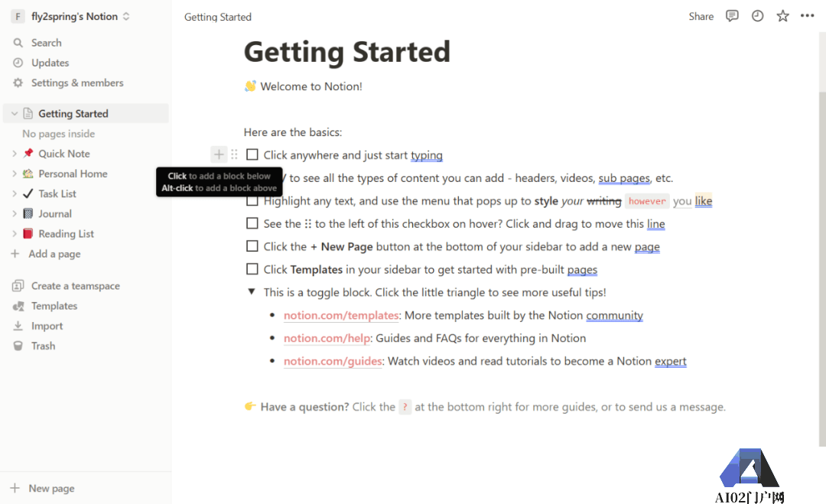Open Trash in the sidebar

(x=43, y=346)
